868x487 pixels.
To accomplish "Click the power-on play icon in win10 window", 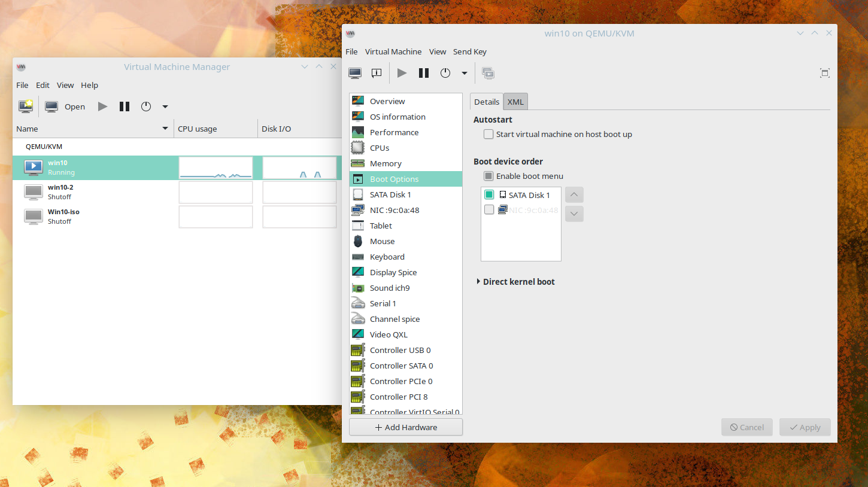I will coord(402,73).
